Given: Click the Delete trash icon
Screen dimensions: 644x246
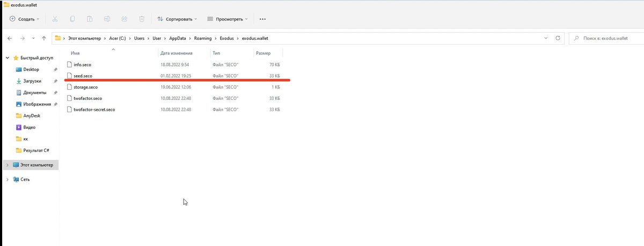Looking at the screenshot, I should click(x=142, y=19).
